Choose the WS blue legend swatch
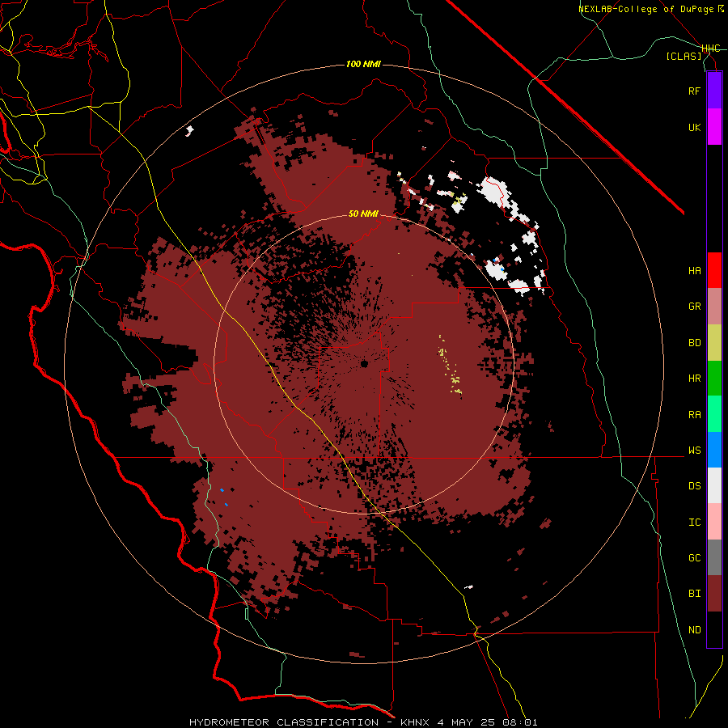 (714, 450)
